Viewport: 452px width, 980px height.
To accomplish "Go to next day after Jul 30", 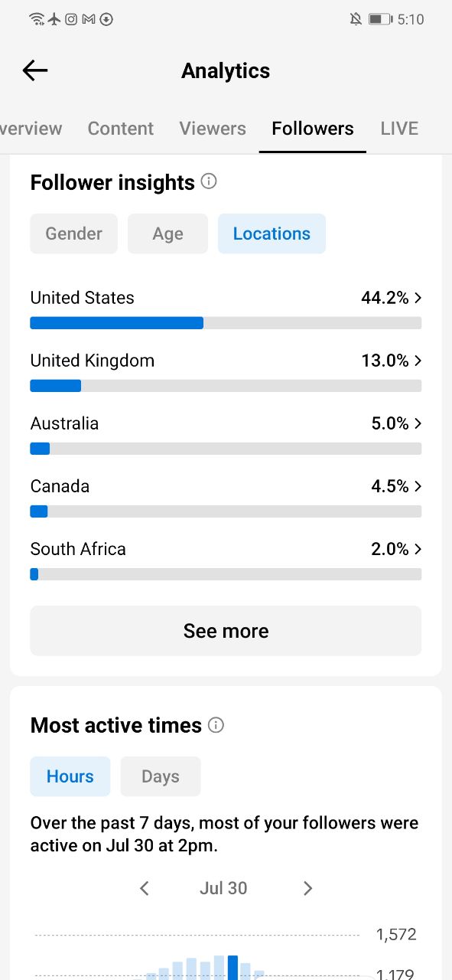I will click(307, 888).
